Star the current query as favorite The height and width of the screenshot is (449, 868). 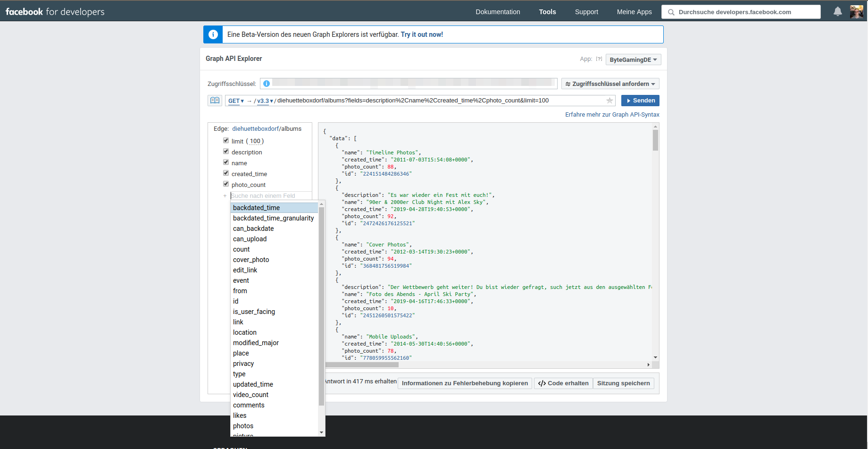pos(609,101)
